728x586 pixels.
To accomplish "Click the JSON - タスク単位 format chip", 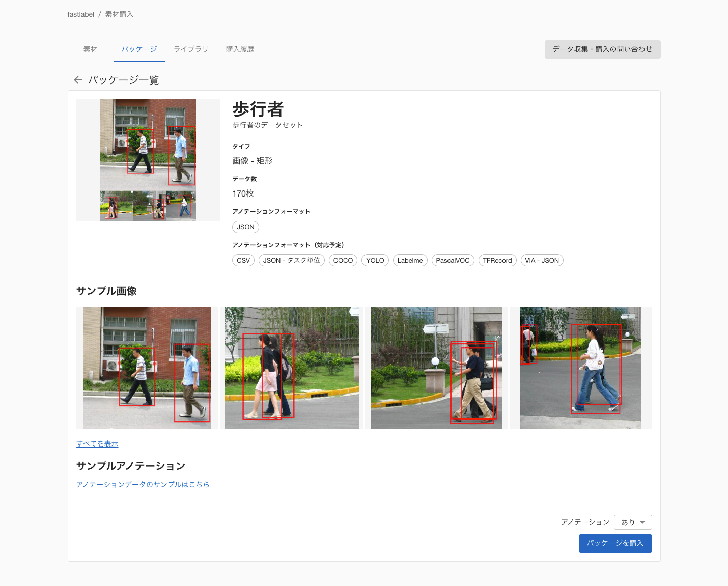I will click(292, 261).
